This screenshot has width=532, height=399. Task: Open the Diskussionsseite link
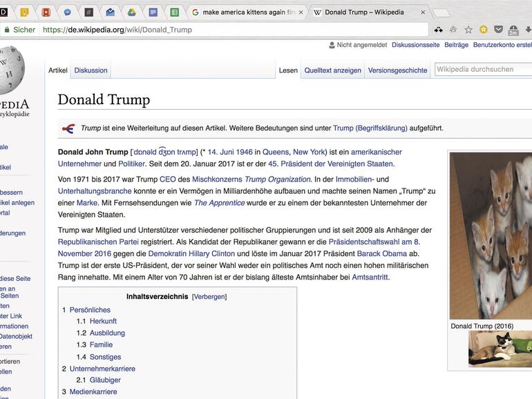[416, 45]
